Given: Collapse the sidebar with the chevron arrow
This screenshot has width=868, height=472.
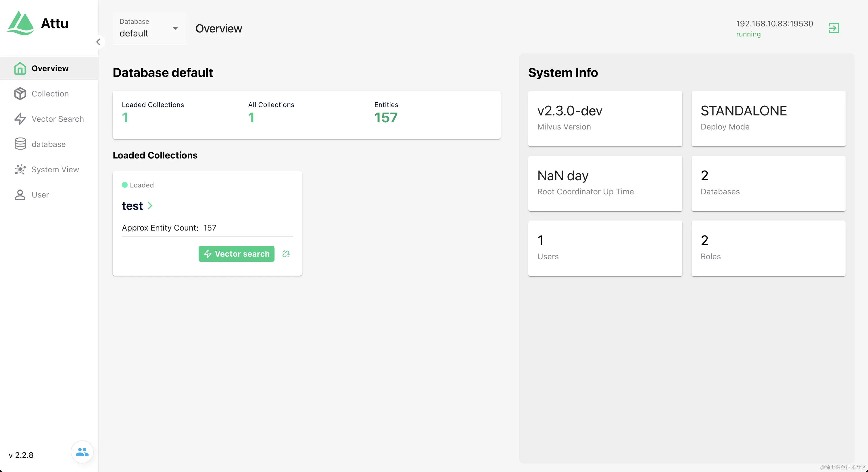Looking at the screenshot, I should pyautogui.click(x=98, y=42).
